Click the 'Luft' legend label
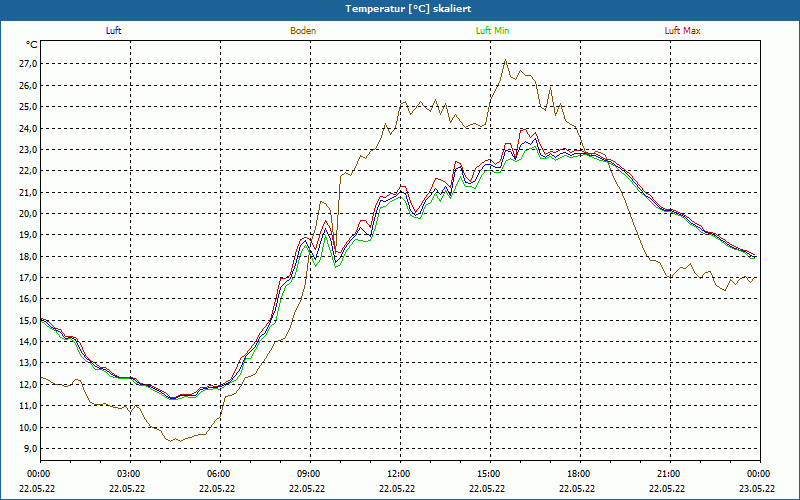Image resolution: width=800 pixels, height=500 pixels. (113, 31)
